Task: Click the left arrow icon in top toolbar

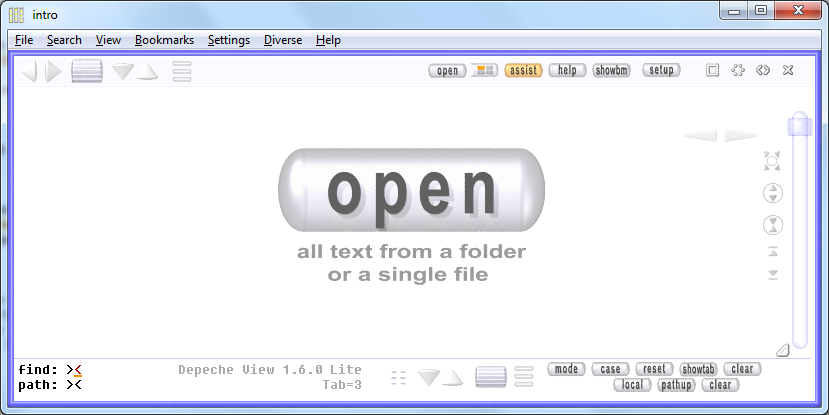Action: [x=29, y=71]
